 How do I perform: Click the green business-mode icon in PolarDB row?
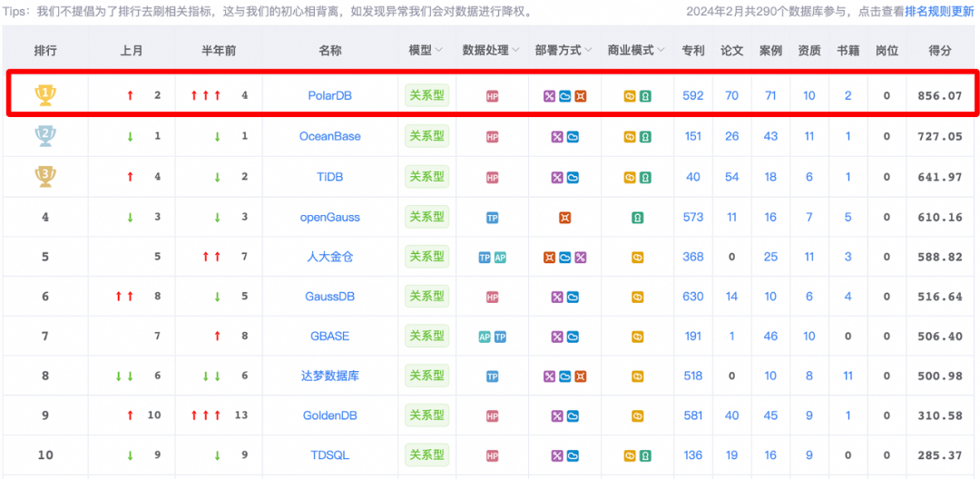646,96
